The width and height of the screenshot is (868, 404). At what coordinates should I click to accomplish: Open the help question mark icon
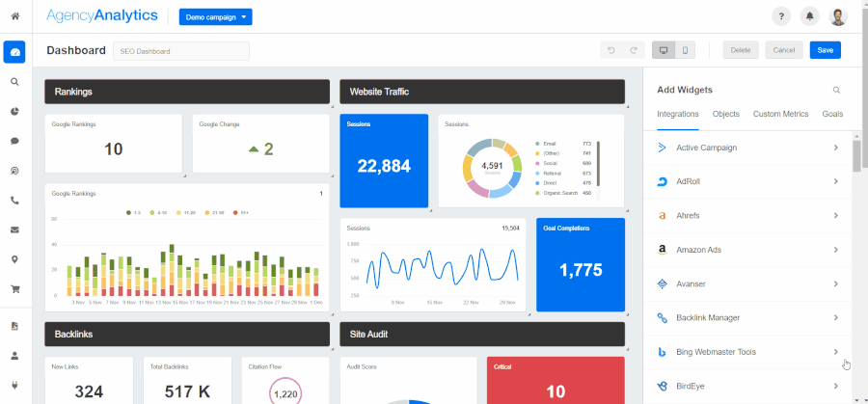tap(781, 16)
